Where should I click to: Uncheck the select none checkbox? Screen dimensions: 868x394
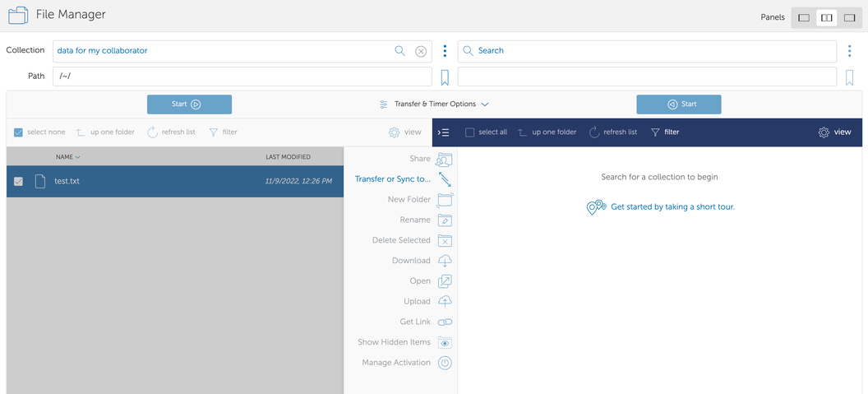pos(18,132)
